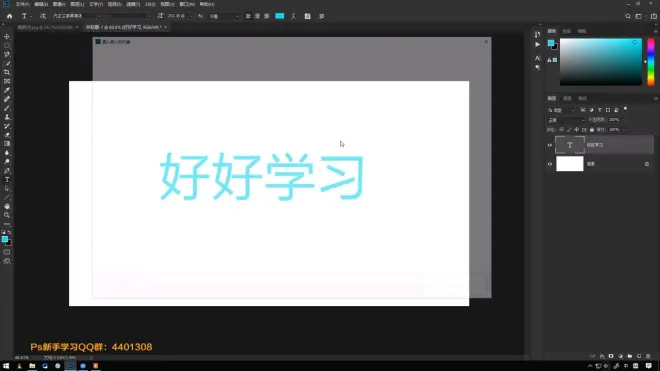Image resolution: width=660 pixels, height=371 pixels.
Task: Hide the white background layer
Action: (x=550, y=164)
